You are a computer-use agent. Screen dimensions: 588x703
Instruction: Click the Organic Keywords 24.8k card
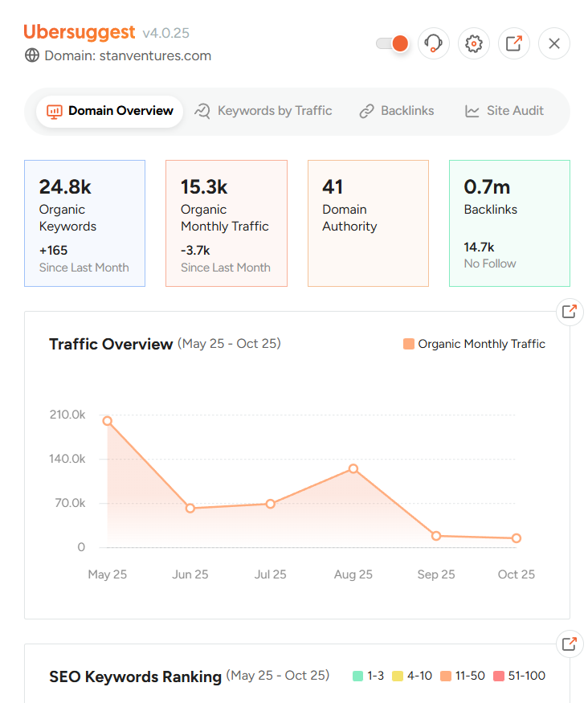click(84, 223)
